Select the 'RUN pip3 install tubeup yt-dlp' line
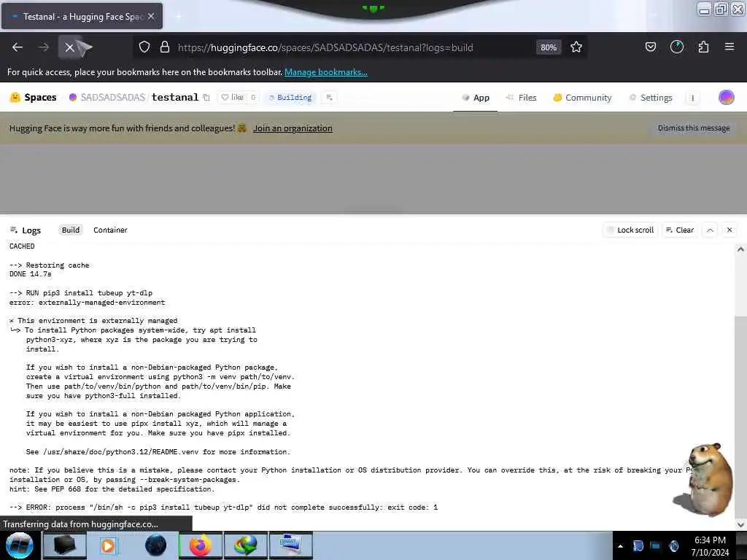 point(81,293)
